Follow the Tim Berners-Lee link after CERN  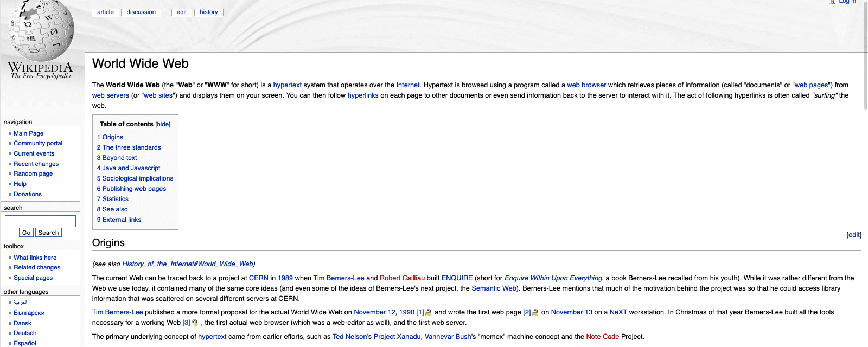(x=339, y=278)
